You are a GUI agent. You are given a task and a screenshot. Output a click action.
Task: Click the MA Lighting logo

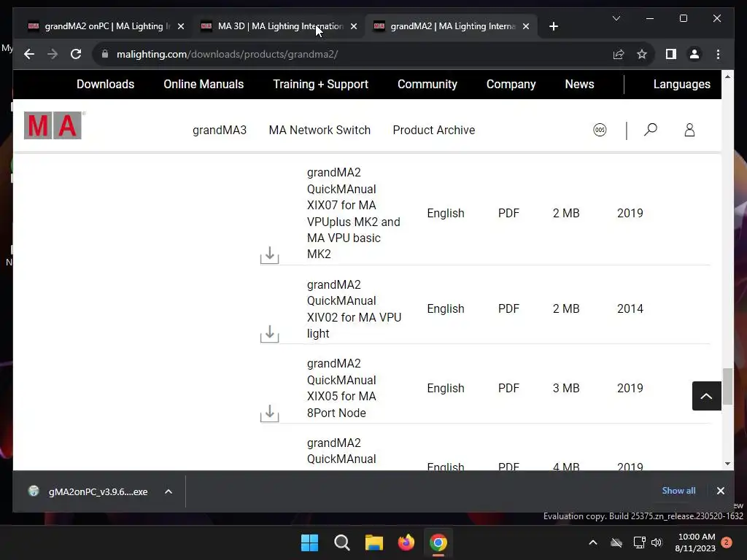pos(53,125)
